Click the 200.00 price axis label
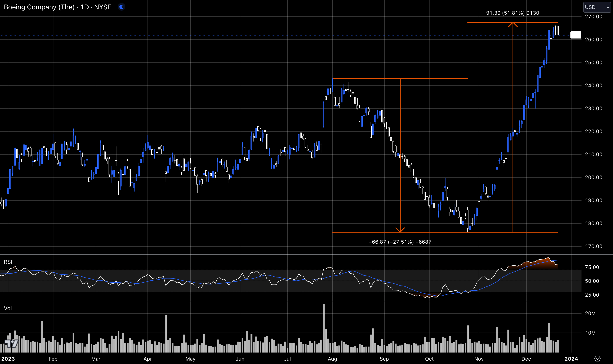This screenshot has height=364, width=613. pyautogui.click(x=594, y=177)
